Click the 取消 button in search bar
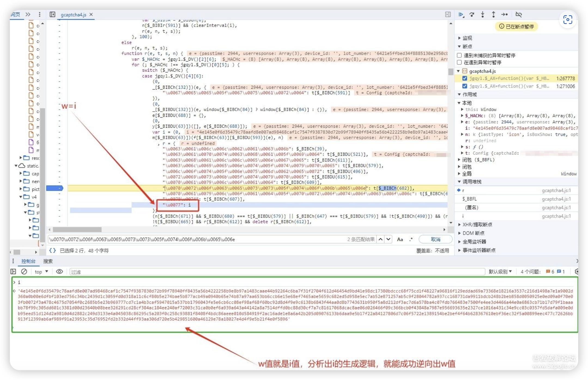Screen dimensions: 588x380 [435, 239]
